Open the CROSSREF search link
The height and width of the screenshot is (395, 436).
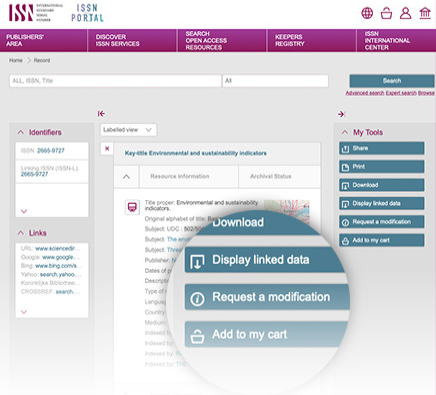click(68, 292)
